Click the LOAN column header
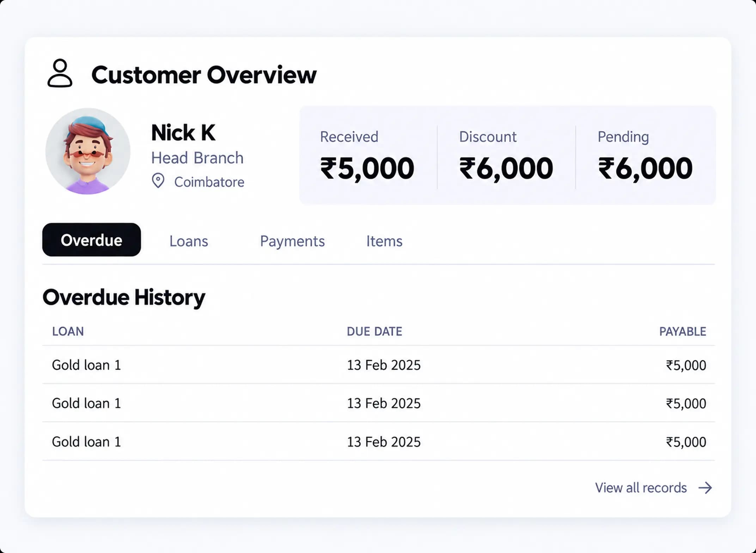The image size is (756, 553). (x=68, y=332)
